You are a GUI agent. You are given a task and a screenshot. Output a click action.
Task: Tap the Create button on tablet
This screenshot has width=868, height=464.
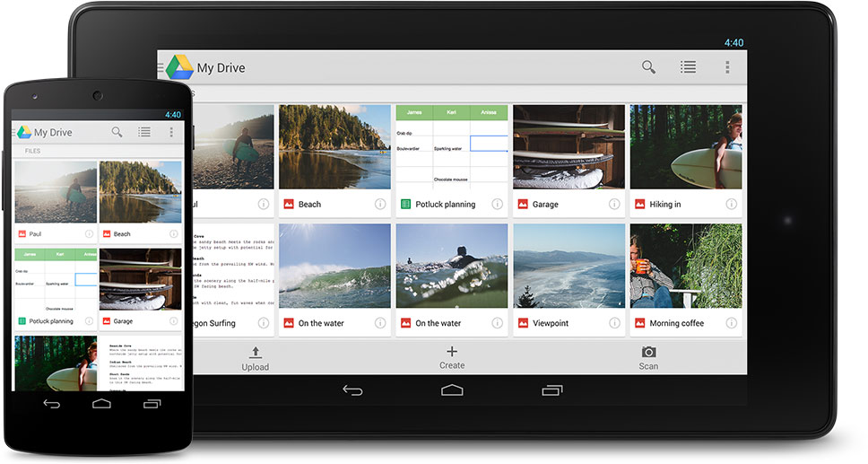(452, 357)
